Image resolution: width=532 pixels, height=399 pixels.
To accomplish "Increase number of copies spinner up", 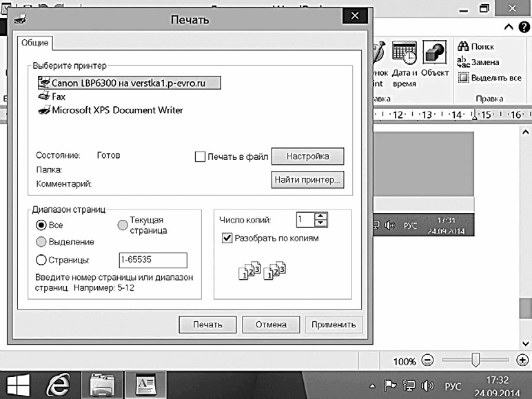I will point(320,216).
